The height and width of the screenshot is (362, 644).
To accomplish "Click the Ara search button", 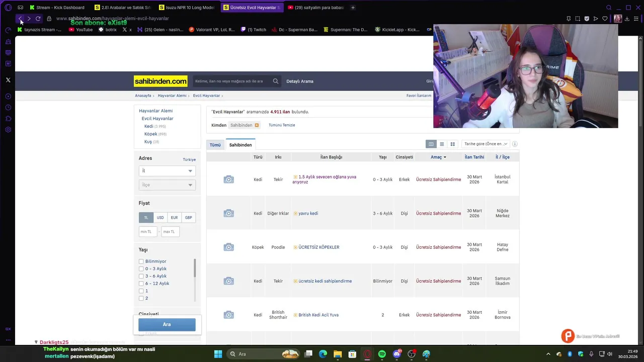I will point(167,325).
